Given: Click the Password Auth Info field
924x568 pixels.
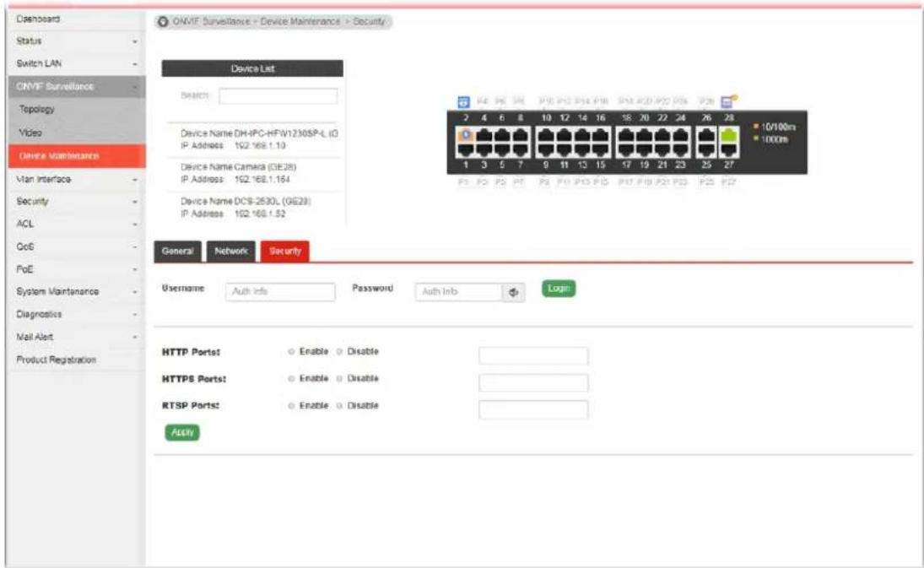Looking at the screenshot, I should point(458,292).
